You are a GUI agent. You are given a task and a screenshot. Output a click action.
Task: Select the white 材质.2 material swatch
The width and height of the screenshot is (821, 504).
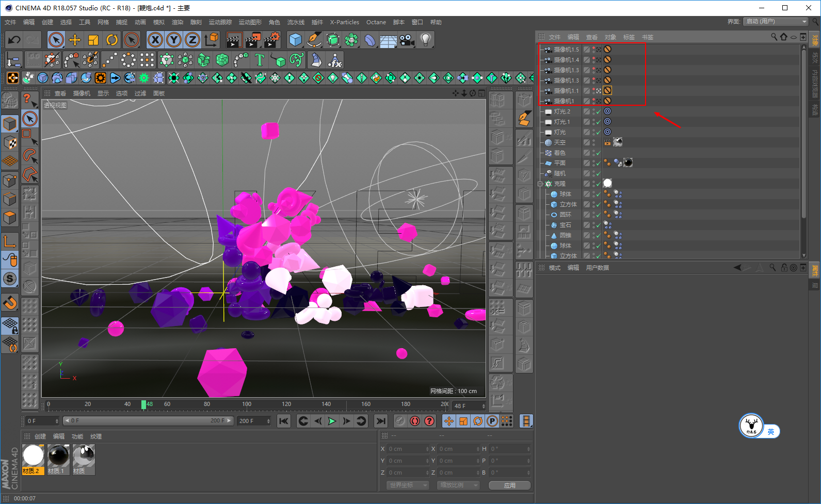[x=33, y=456]
